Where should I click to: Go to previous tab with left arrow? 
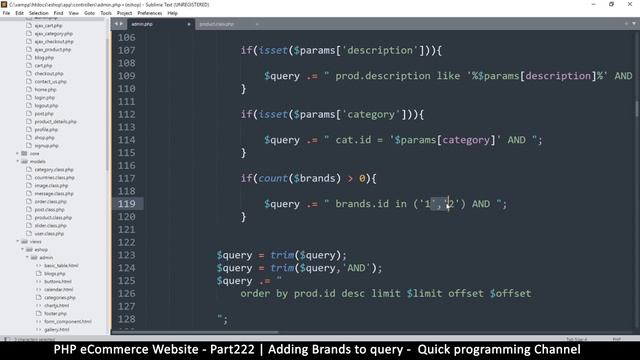pos(116,24)
